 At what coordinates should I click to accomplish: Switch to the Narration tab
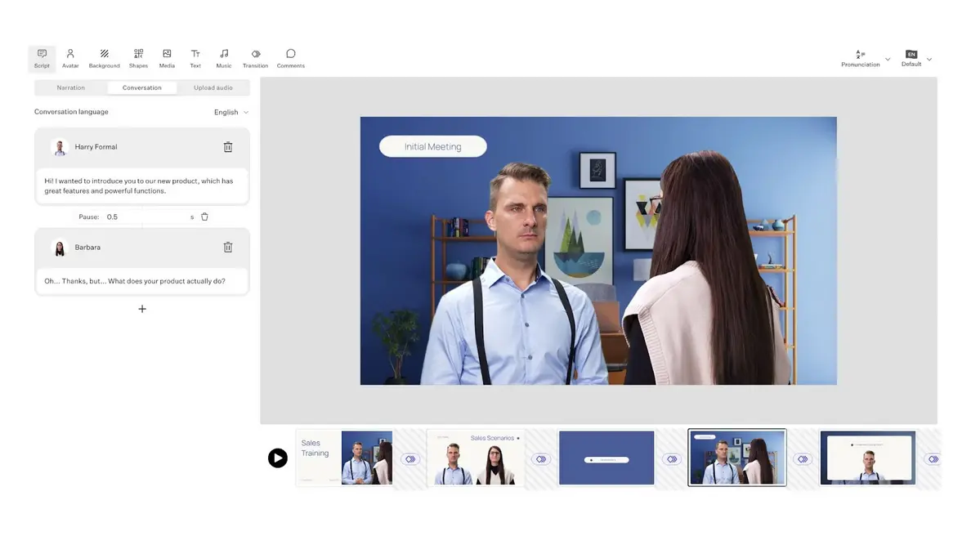pos(71,87)
